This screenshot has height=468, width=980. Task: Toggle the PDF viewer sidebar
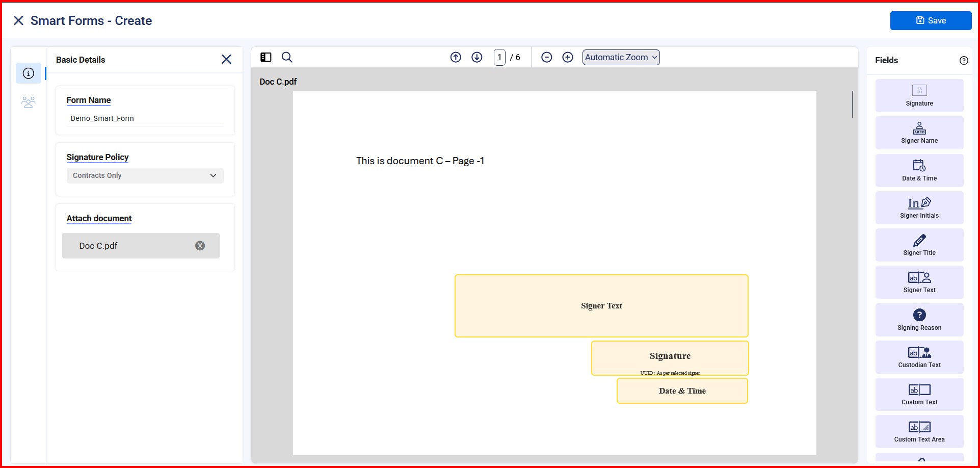[x=266, y=57]
